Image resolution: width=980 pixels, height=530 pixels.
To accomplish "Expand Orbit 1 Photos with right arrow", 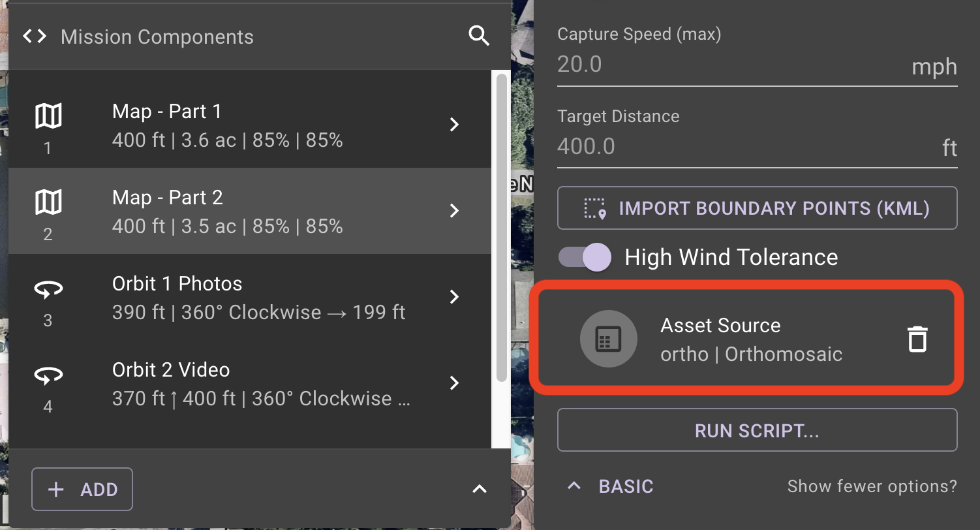I will pyautogui.click(x=455, y=297).
